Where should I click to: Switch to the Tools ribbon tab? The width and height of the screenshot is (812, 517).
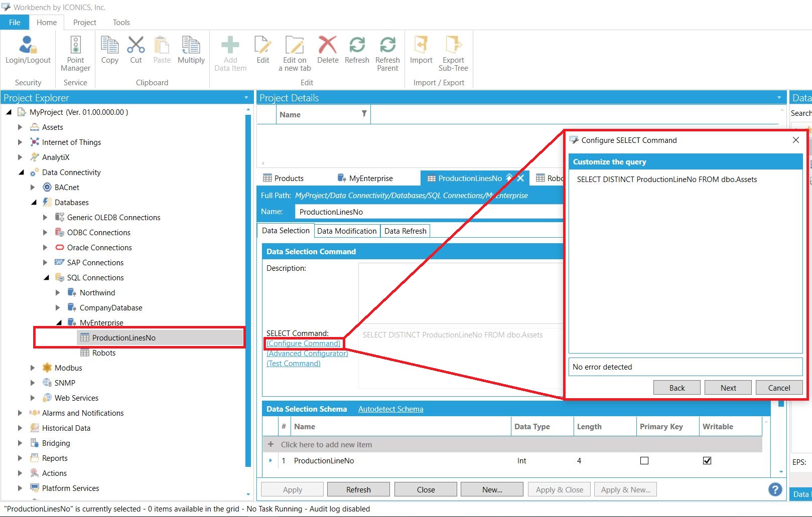121,22
